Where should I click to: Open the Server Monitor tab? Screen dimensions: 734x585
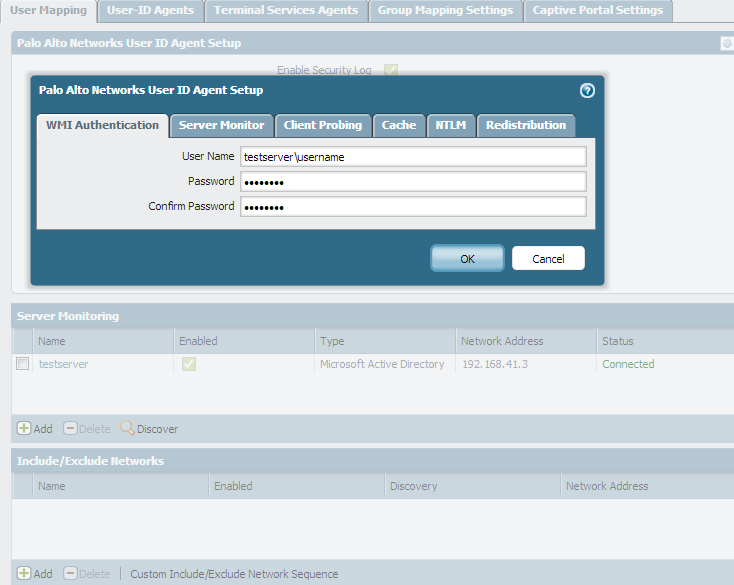tap(221, 125)
